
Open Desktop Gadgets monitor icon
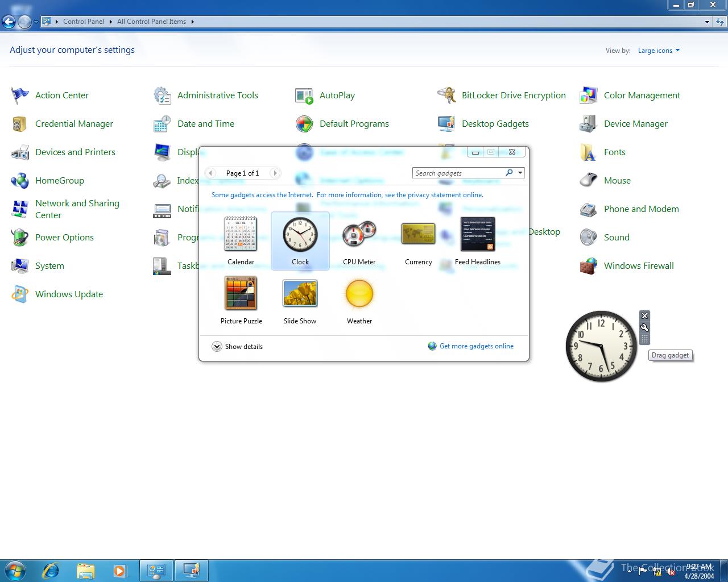click(446, 124)
